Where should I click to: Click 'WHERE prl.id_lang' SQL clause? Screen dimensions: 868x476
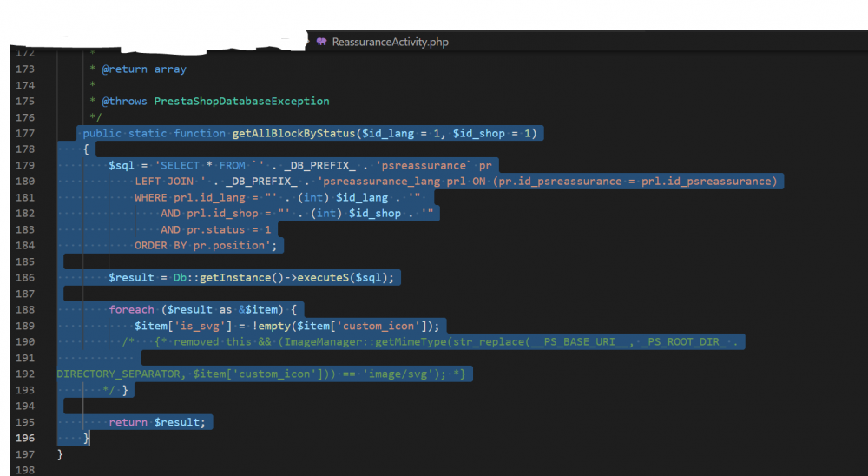[189, 197]
